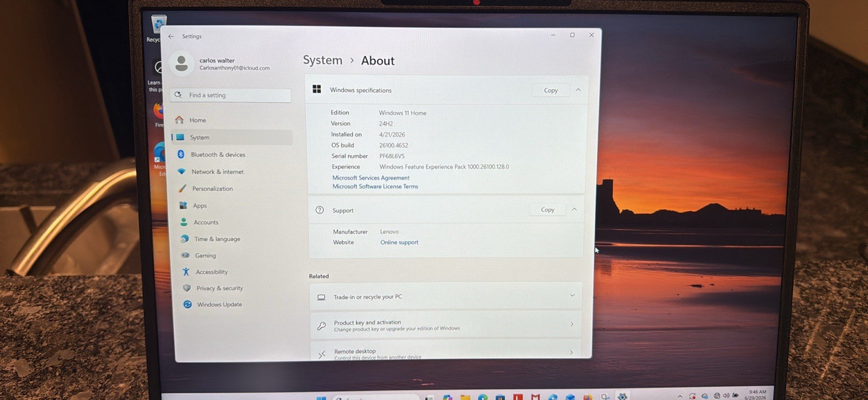Open Microsoft Services Agreement link
This screenshot has height=400, width=868.
371,177
